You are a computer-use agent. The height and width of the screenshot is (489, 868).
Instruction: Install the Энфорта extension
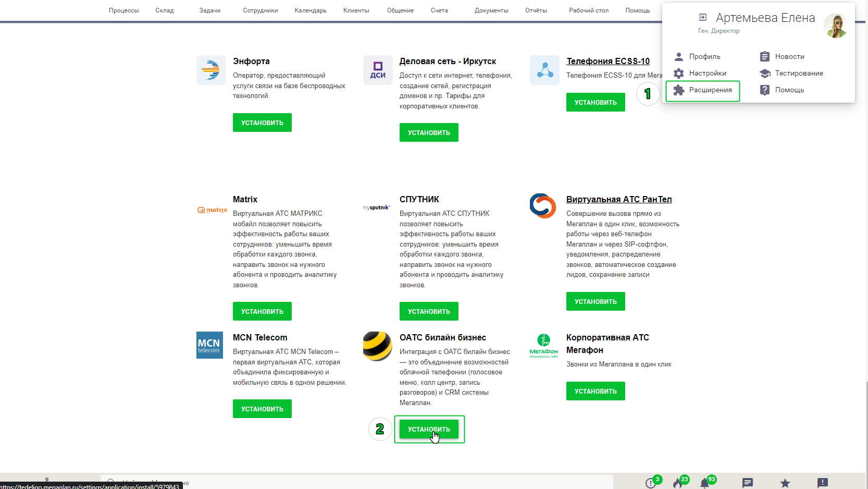click(262, 123)
